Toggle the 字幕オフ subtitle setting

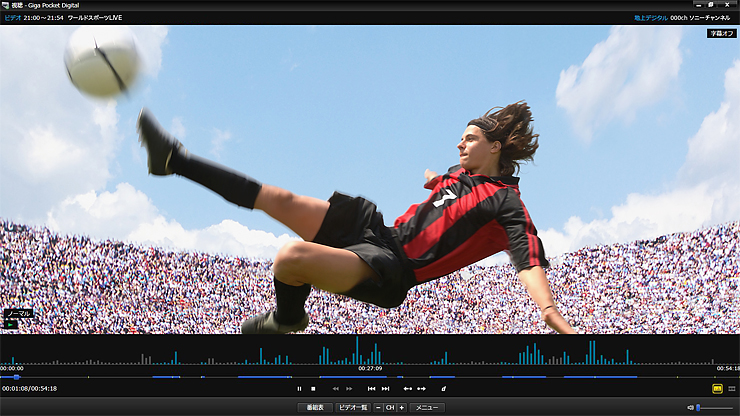point(720,33)
